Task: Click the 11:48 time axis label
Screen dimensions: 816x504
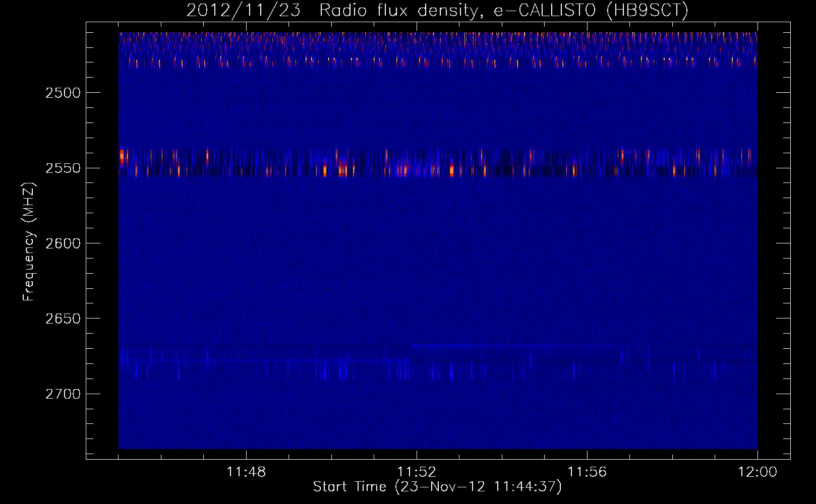Action: pyautogui.click(x=246, y=472)
